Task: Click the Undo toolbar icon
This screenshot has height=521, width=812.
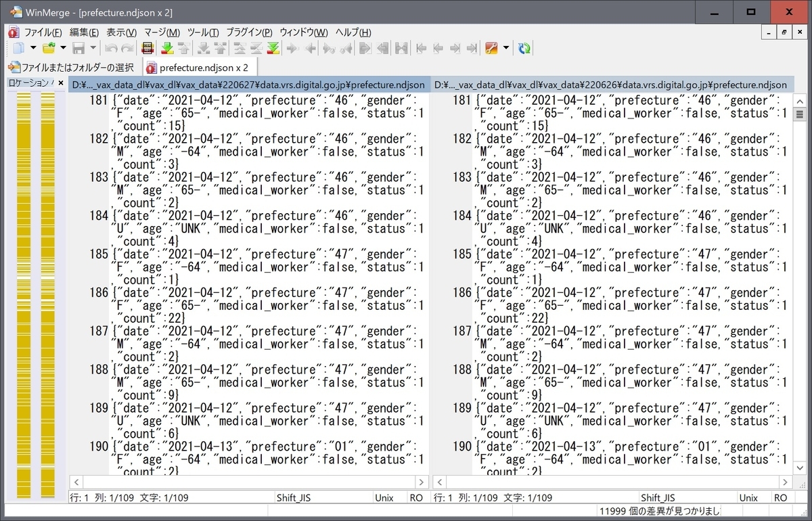Action: [x=110, y=48]
